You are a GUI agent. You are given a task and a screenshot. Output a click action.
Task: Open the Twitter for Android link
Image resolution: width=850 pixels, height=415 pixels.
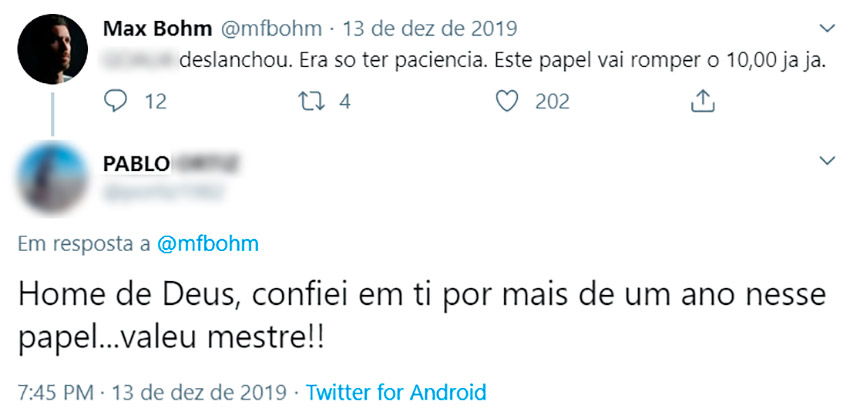point(396,392)
